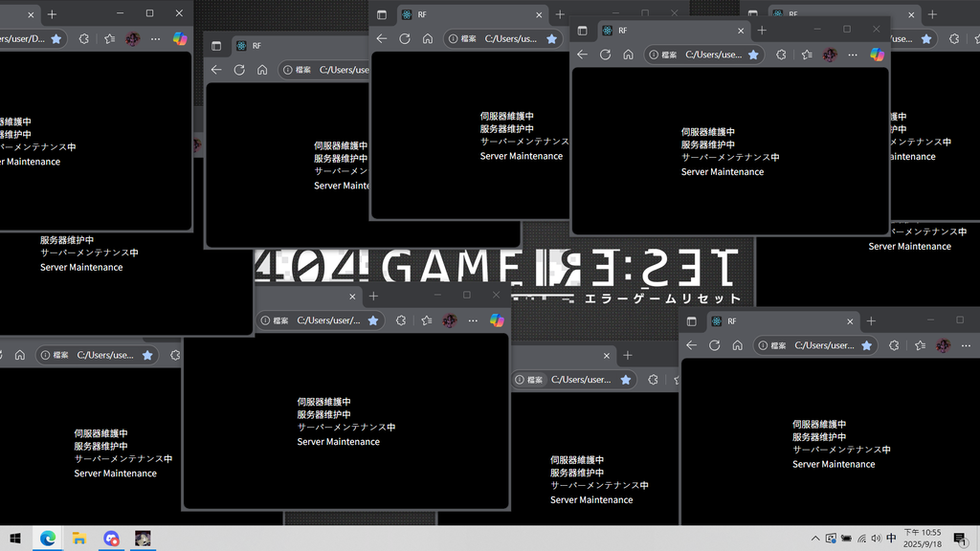Go Home in the bottom-right Edge window

pyautogui.click(x=737, y=345)
